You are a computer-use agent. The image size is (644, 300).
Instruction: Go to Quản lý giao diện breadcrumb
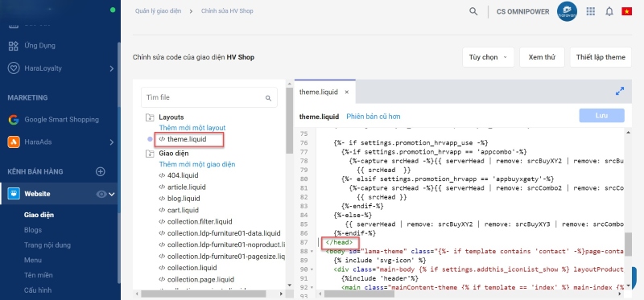[x=158, y=11]
